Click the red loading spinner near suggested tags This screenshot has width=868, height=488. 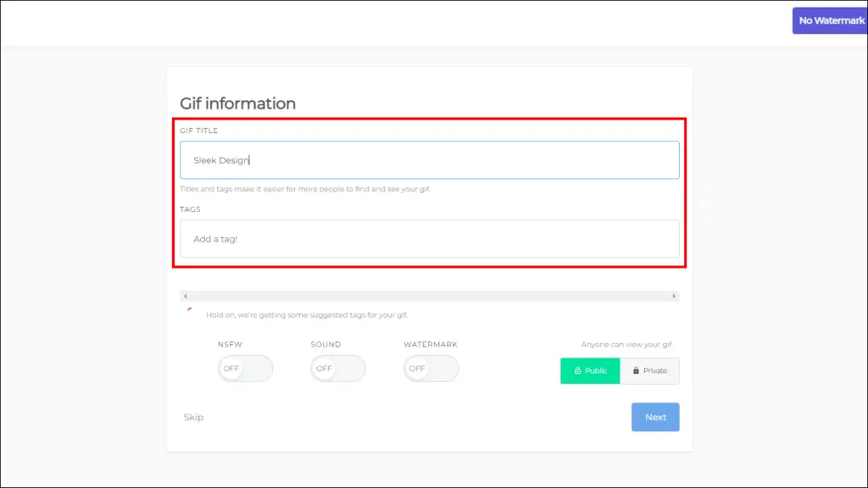coord(189,309)
